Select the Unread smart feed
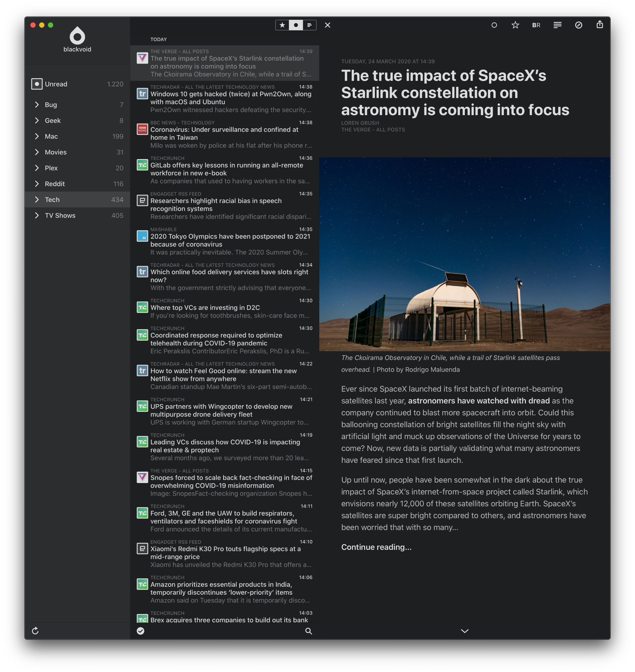 pos(77,84)
